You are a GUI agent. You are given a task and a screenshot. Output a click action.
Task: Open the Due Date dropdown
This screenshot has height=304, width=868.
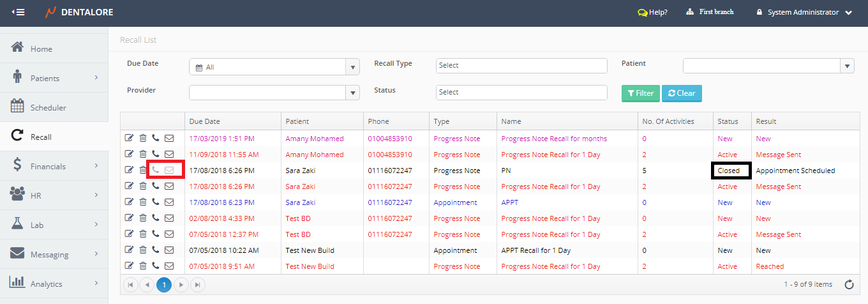pos(353,66)
